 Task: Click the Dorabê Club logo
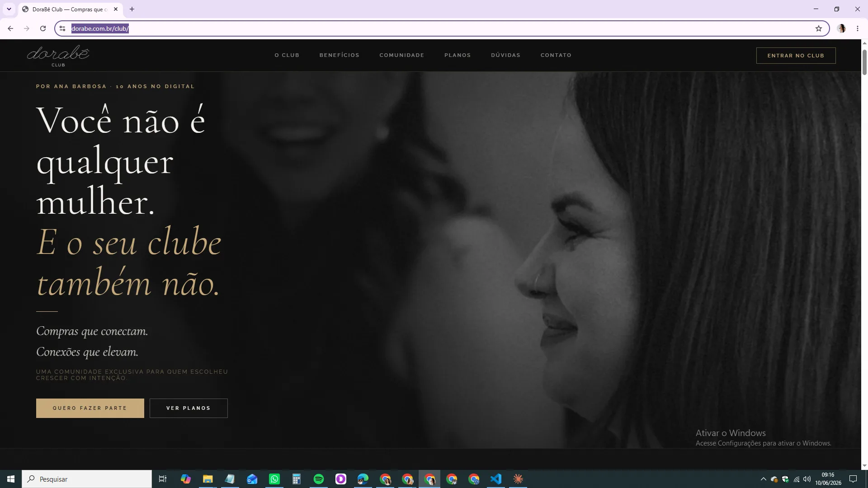[58, 56]
